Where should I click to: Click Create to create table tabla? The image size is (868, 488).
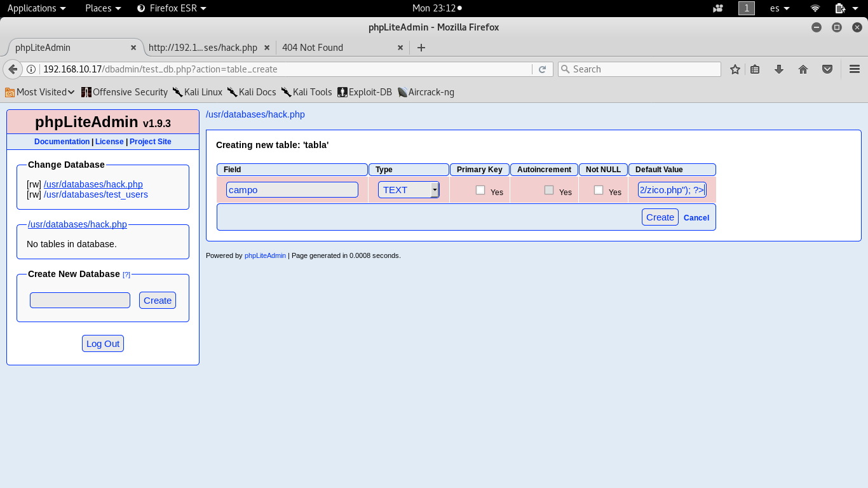(660, 217)
